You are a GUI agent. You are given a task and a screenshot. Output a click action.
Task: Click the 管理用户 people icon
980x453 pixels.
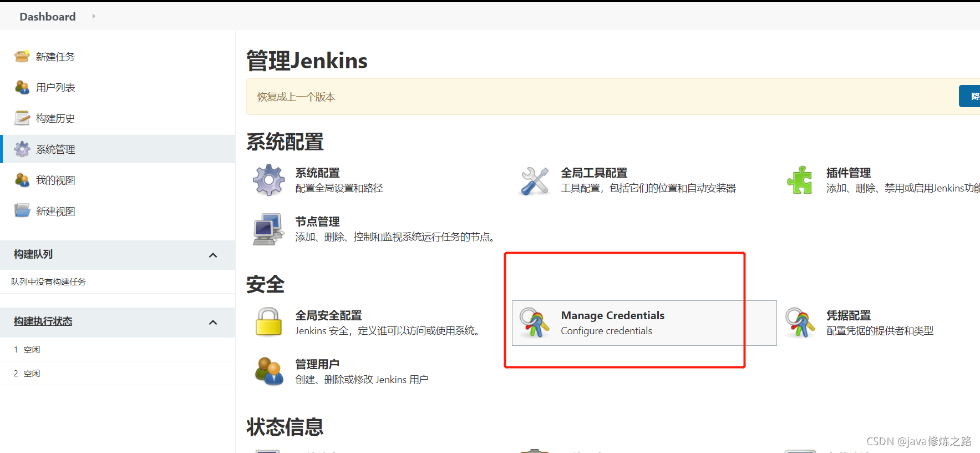coord(269,371)
